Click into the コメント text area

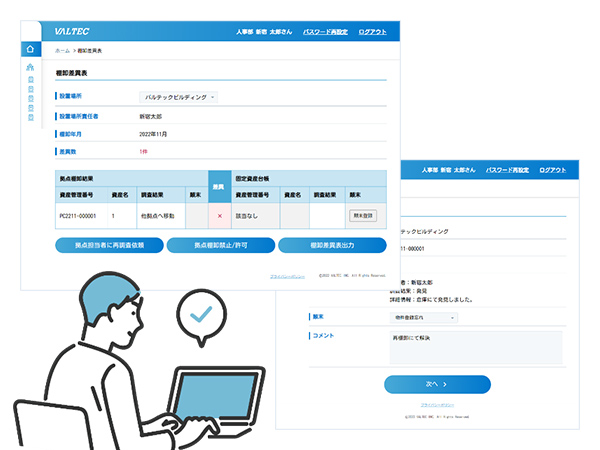[475, 346]
